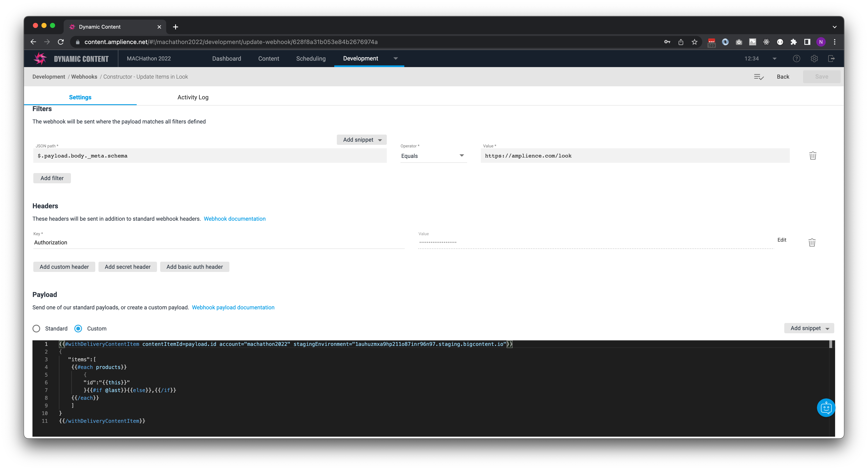Toggle the chat assistant bubble
The width and height of the screenshot is (868, 470).
826,408
